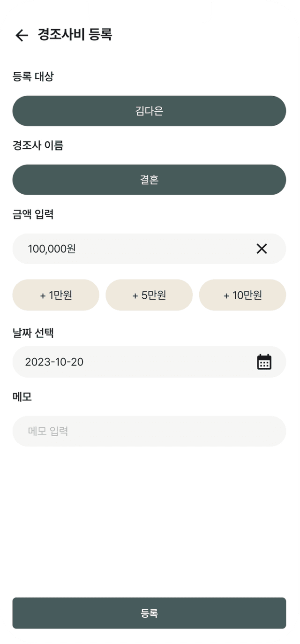The width and height of the screenshot is (300, 644).
Task: Open the 김다은 recipient selector
Action: (x=149, y=111)
